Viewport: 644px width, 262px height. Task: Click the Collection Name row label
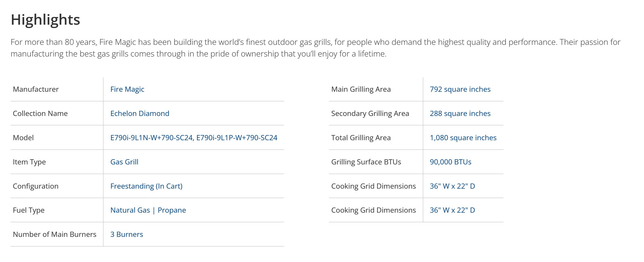click(x=40, y=114)
